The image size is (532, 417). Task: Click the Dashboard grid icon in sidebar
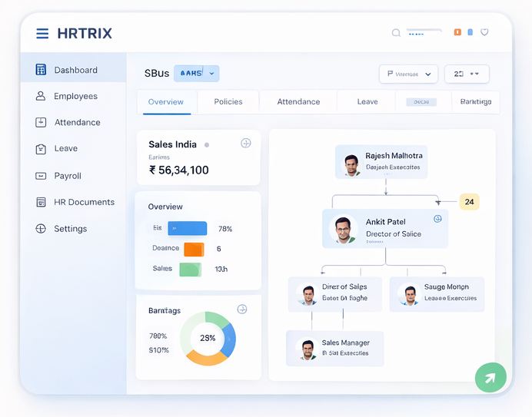click(x=41, y=70)
